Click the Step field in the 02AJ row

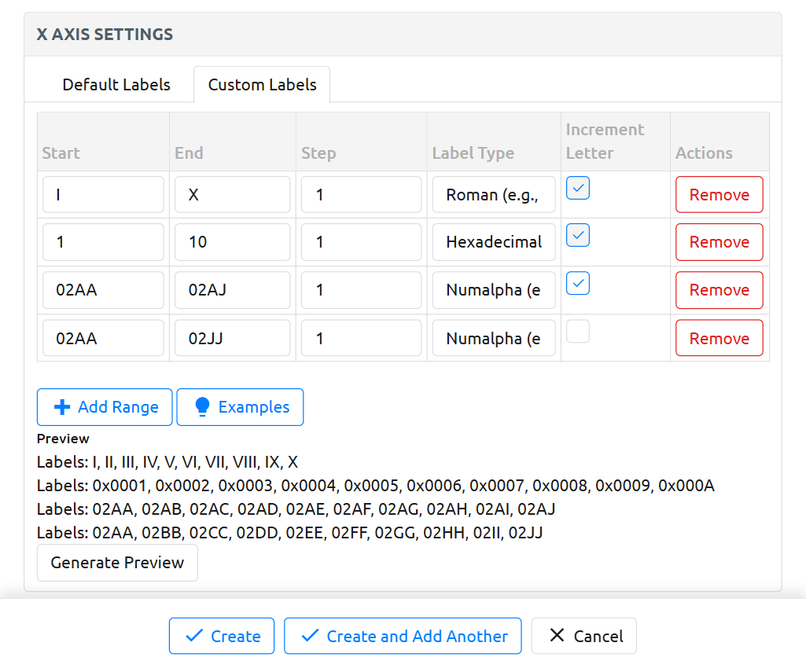pos(361,290)
